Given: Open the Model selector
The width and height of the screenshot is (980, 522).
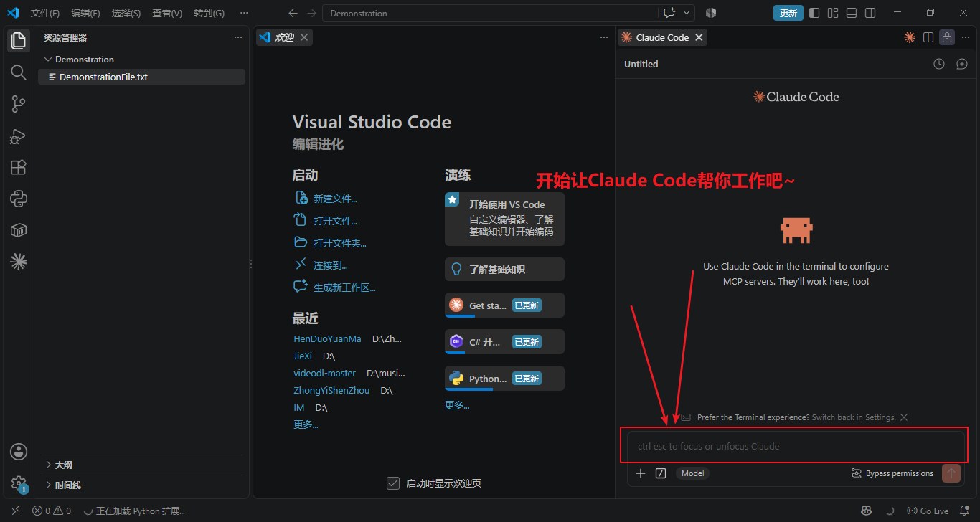Looking at the screenshot, I should click(x=692, y=473).
